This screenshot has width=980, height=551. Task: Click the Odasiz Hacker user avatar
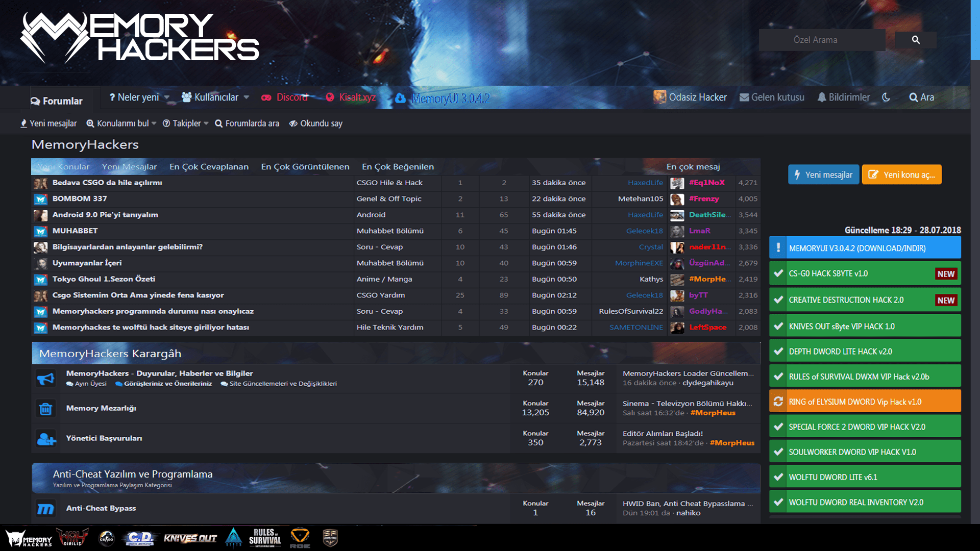[x=660, y=97]
